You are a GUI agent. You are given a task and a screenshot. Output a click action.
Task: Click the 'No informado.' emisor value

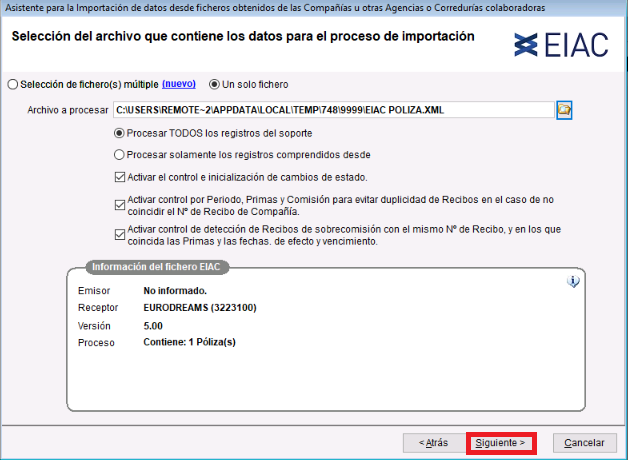point(175,291)
